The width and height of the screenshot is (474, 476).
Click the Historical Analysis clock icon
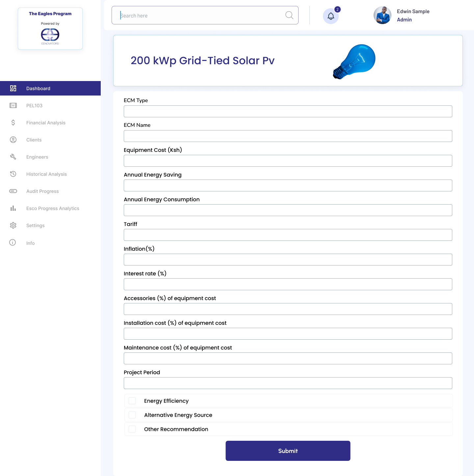(x=13, y=174)
